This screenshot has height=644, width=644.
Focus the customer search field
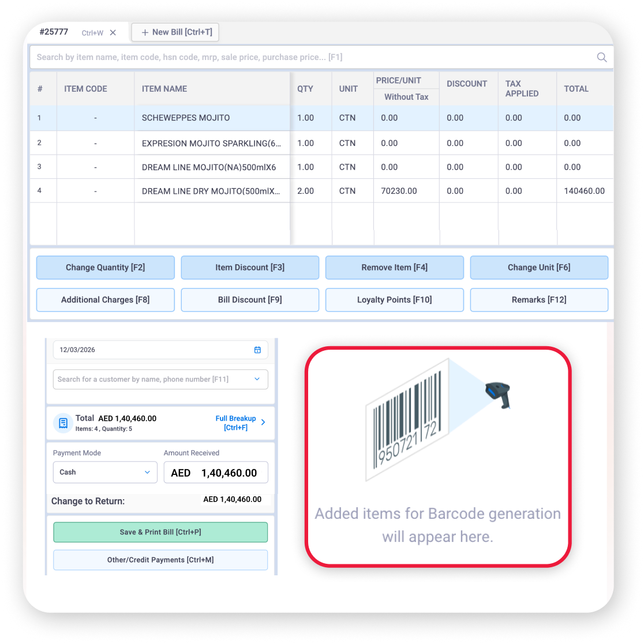tap(160, 379)
